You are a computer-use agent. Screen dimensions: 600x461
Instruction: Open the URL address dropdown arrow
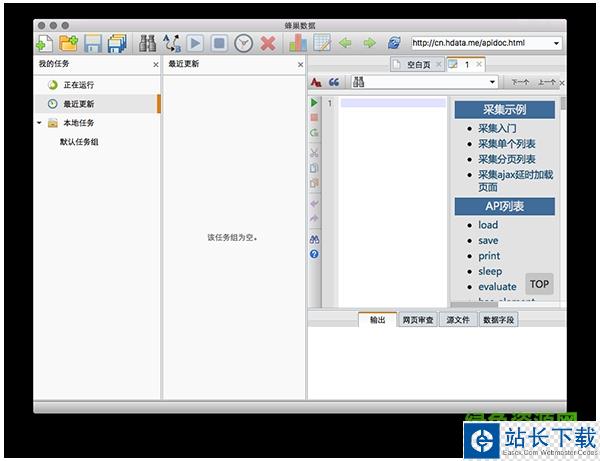tap(556, 43)
